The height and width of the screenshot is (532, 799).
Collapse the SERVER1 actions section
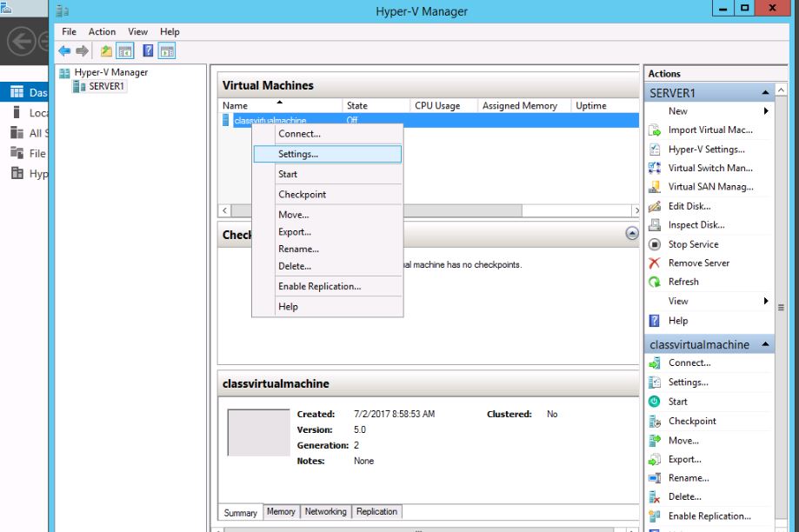point(766,92)
